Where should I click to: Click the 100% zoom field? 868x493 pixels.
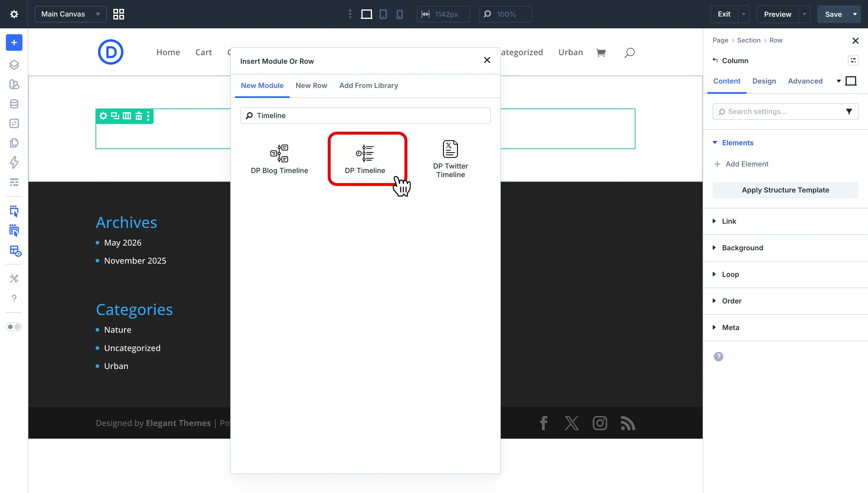click(x=505, y=14)
